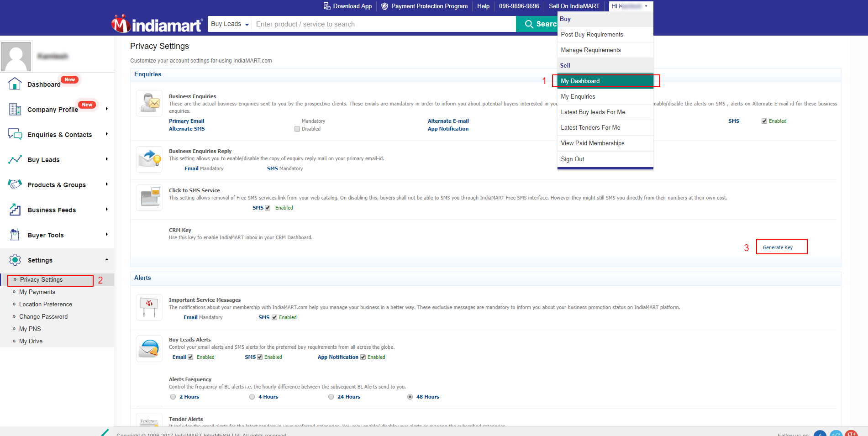Screen dimensions: 868x436
Task: Click the Generate Key link
Action: pos(778,247)
